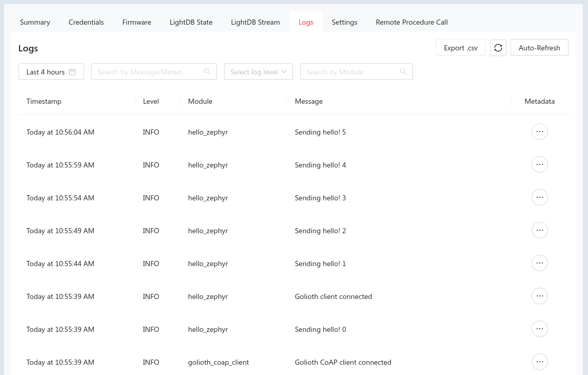Viewport: 588px width, 375px height.
Task: Click the Export .csv button
Action: click(x=460, y=47)
